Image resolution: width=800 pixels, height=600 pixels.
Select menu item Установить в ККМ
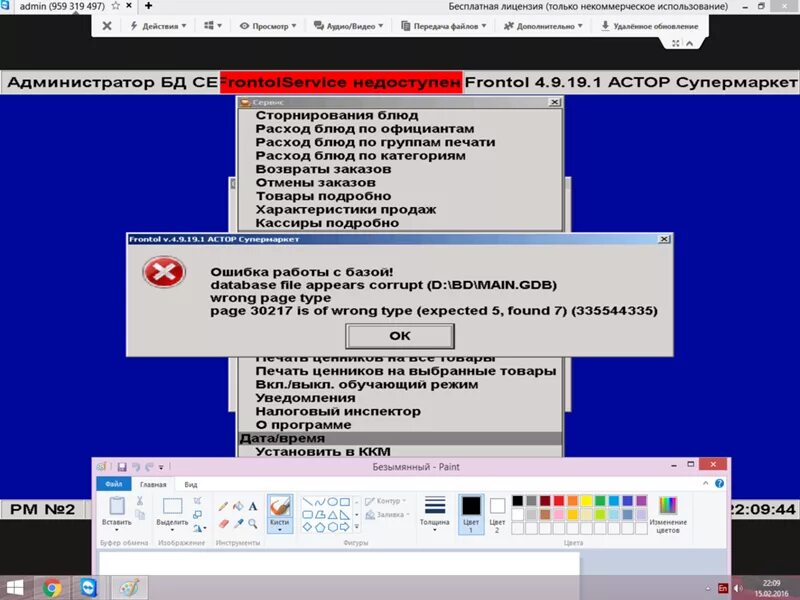click(x=323, y=452)
